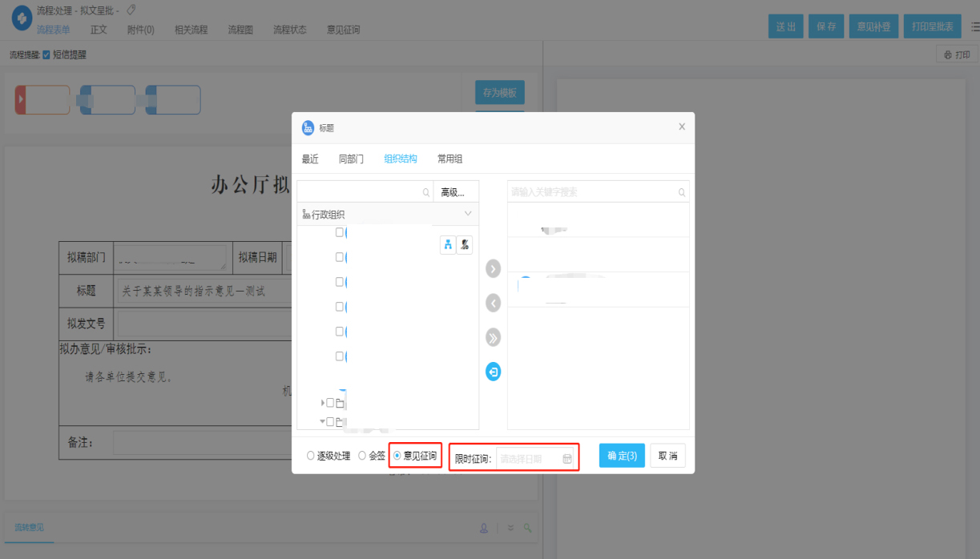Switch to the 常用组 tab
The height and width of the screenshot is (559, 980).
(x=450, y=159)
